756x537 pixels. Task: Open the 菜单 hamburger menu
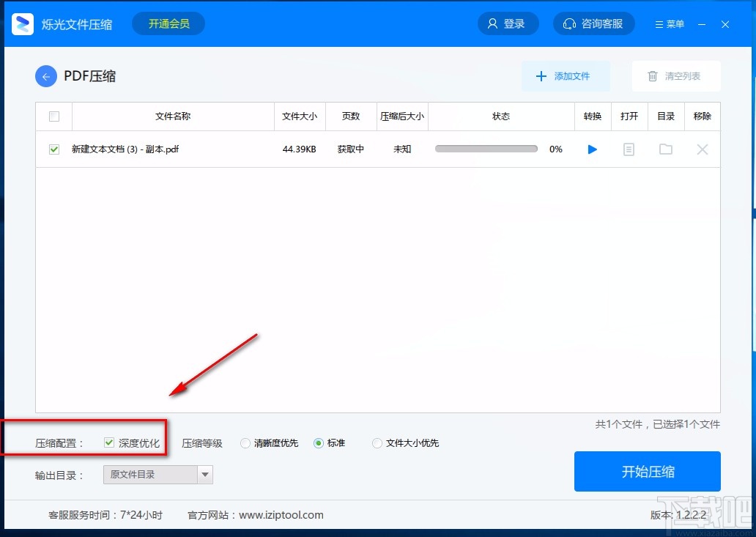coord(670,24)
